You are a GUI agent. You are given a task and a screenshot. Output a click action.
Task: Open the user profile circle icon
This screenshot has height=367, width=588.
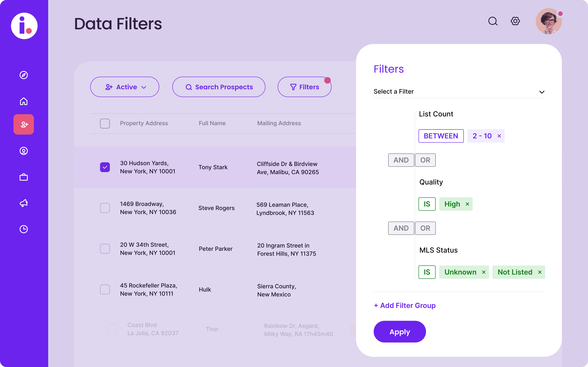click(x=24, y=151)
